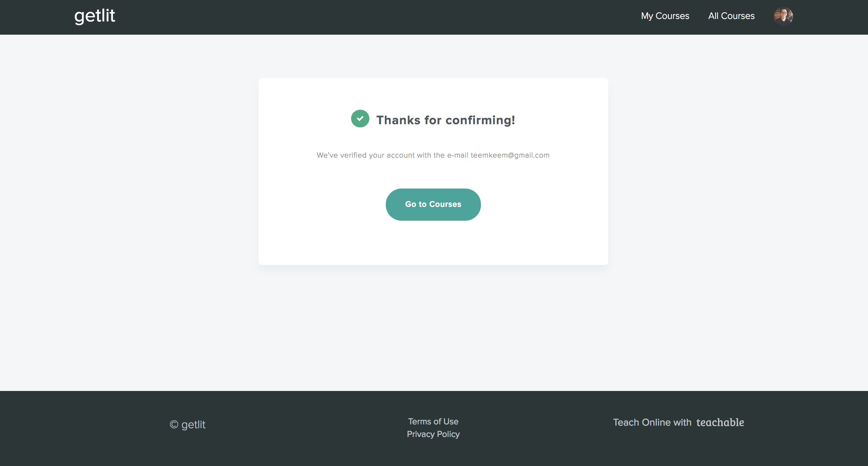Follow the Teach Online with teachable link
Viewport: 868px width, 466px height.
[x=678, y=422]
